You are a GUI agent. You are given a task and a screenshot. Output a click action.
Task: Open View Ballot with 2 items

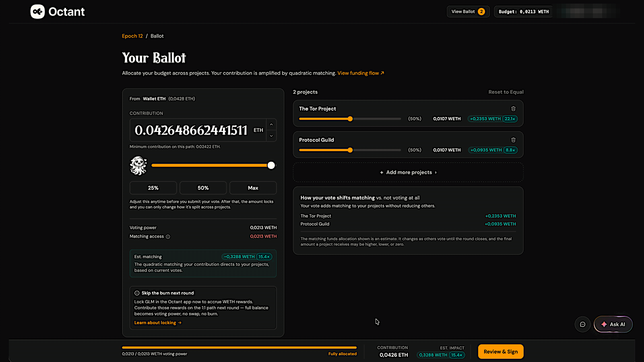click(x=468, y=12)
